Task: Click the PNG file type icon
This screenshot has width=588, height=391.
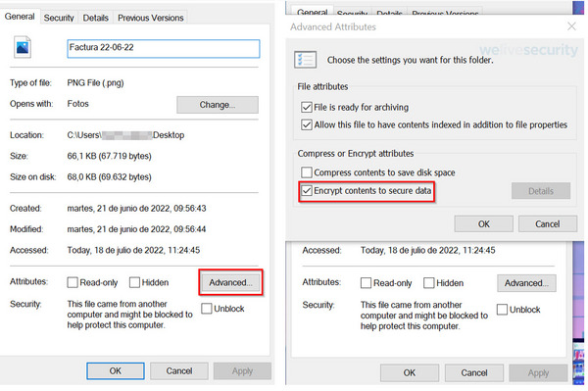Action: (23, 47)
